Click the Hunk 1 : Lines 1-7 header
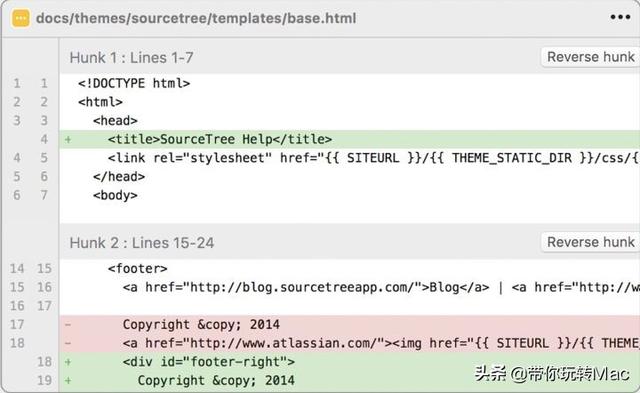The height and width of the screenshot is (393, 640). coord(131,58)
